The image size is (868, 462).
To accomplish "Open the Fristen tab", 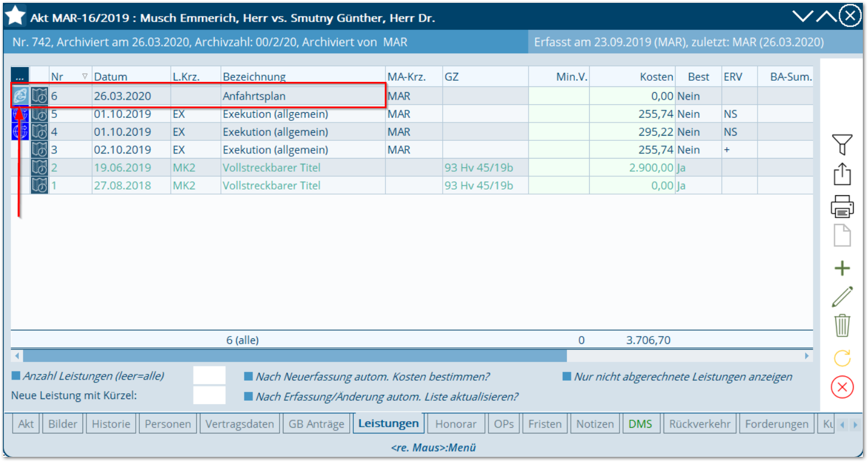I will (x=545, y=424).
